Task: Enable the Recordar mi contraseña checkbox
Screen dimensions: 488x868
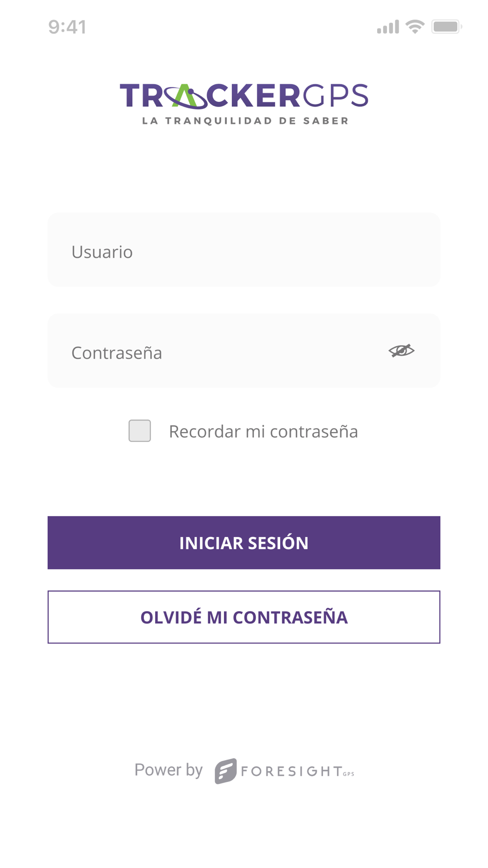Action: pyautogui.click(x=140, y=431)
